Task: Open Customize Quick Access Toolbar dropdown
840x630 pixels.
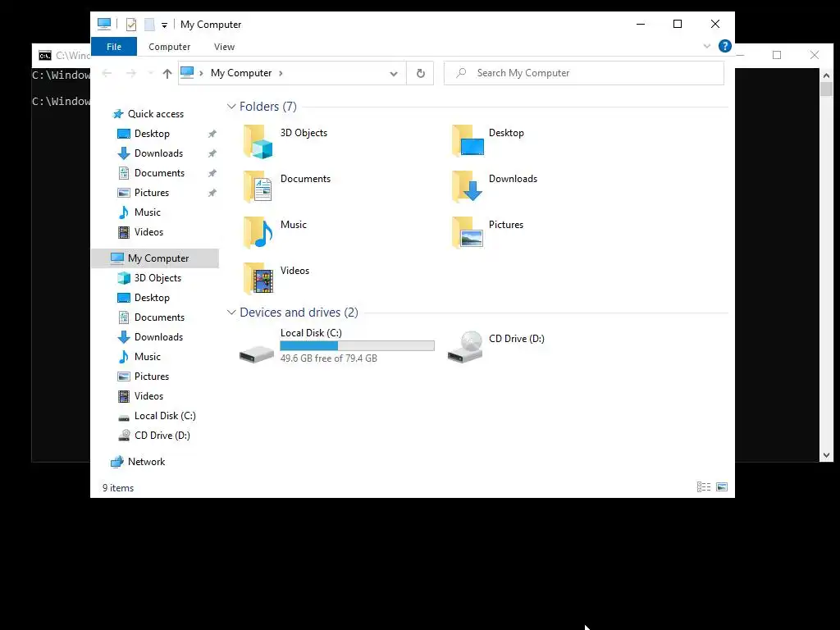Action: pos(164,25)
